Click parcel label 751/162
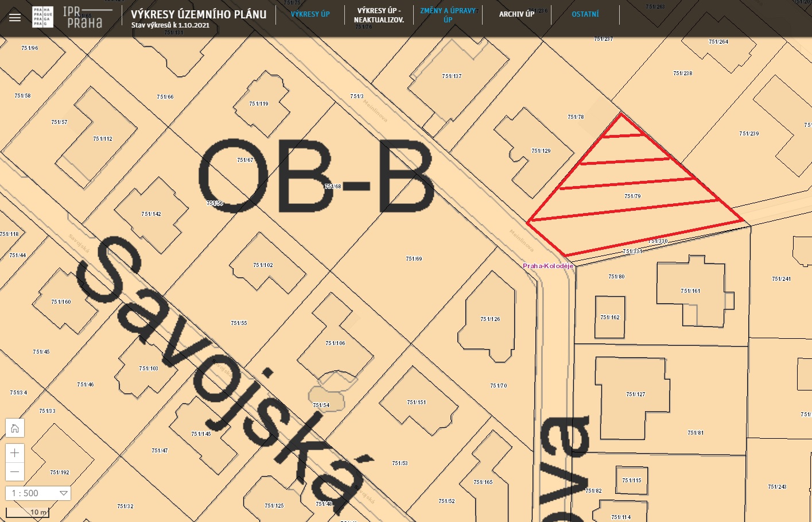The height and width of the screenshot is (522, 812). pos(610,318)
